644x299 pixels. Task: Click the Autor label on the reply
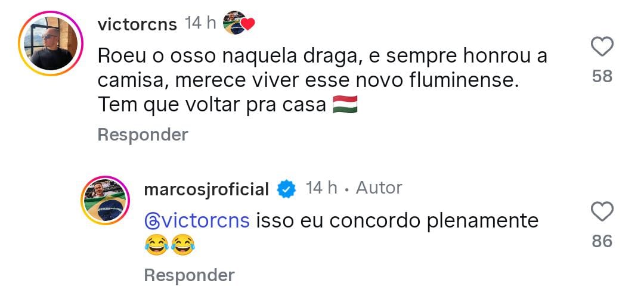click(x=379, y=189)
